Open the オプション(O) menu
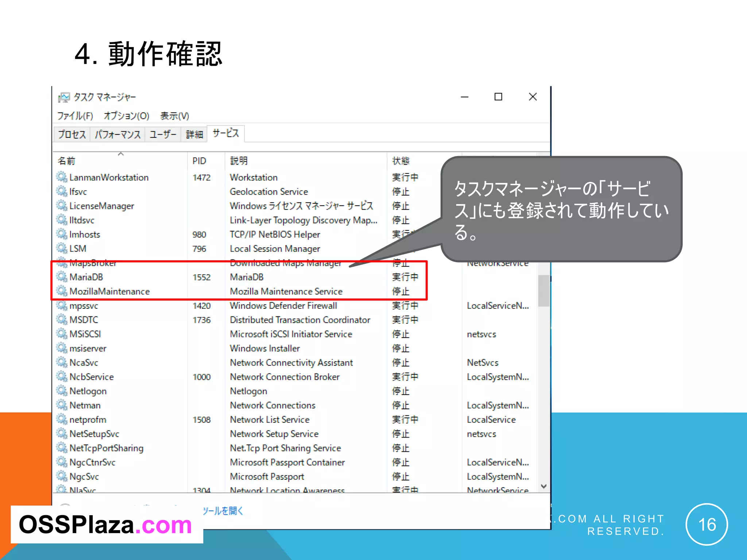Screen dimensions: 747x560 [126, 116]
